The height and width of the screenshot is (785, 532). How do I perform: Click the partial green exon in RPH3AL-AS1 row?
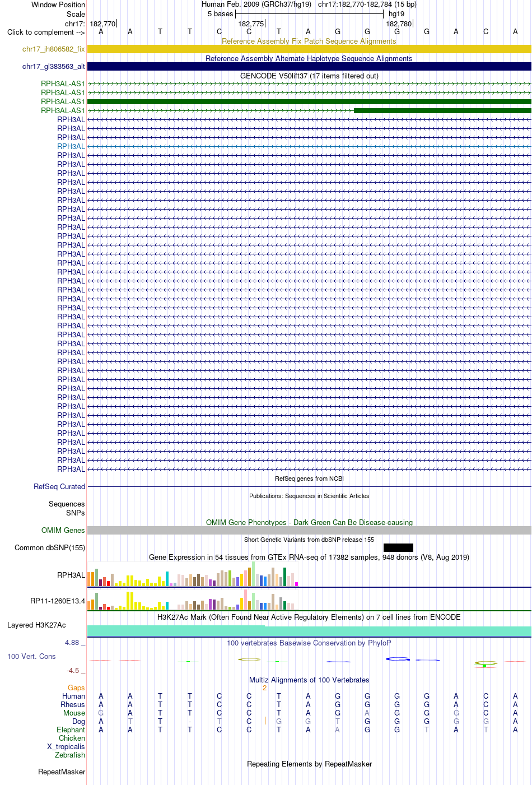click(442, 110)
